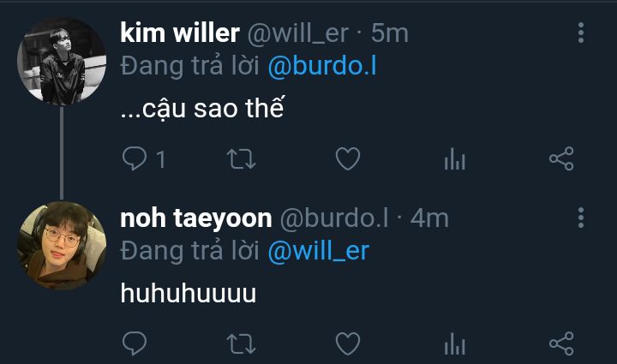Reply to kim willer's tweet
The height and width of the screenshot is (364, 617).
(135, 158)
